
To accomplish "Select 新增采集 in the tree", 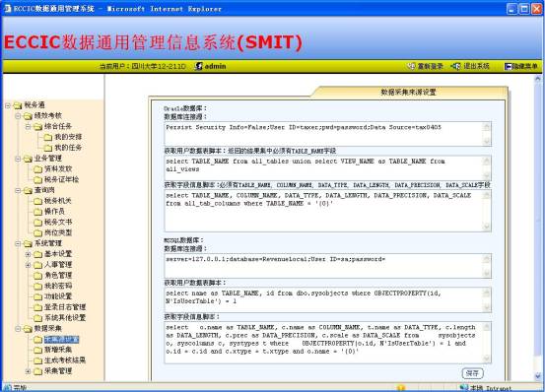I will pos(58,350).
